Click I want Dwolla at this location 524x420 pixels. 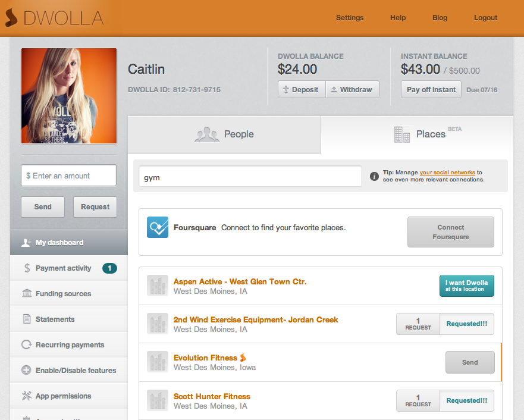[466, 286]
